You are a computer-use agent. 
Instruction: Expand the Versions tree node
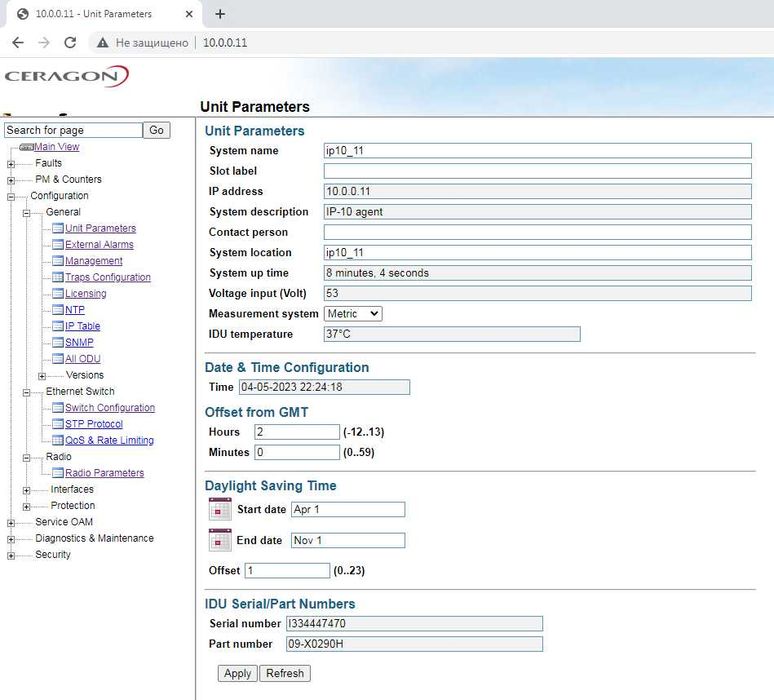42,376
